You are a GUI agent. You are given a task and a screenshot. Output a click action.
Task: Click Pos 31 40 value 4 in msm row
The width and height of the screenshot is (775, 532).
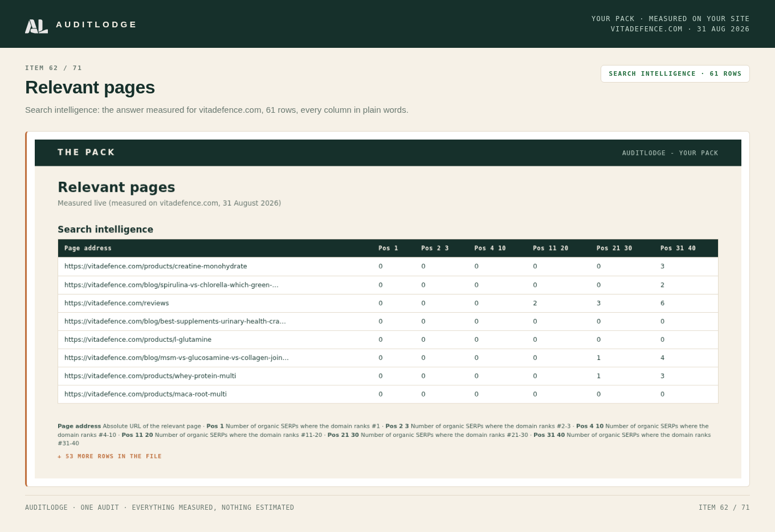pos(662,358)
